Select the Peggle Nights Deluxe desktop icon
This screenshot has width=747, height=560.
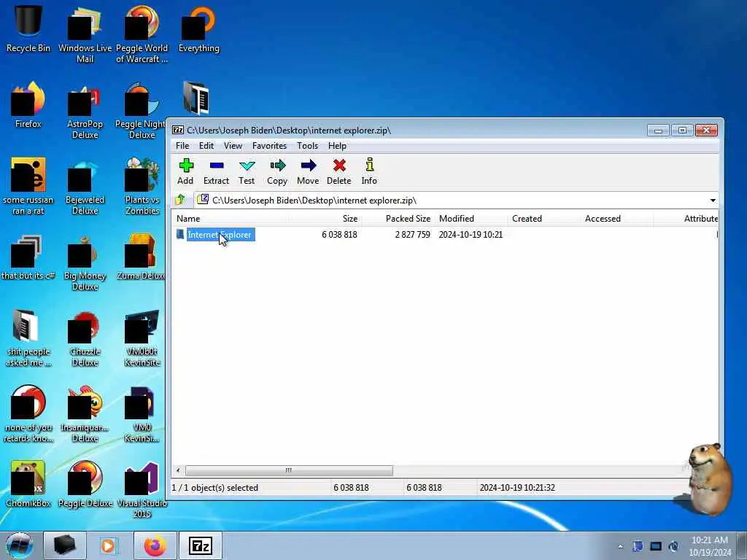click(x=142, y=111)
